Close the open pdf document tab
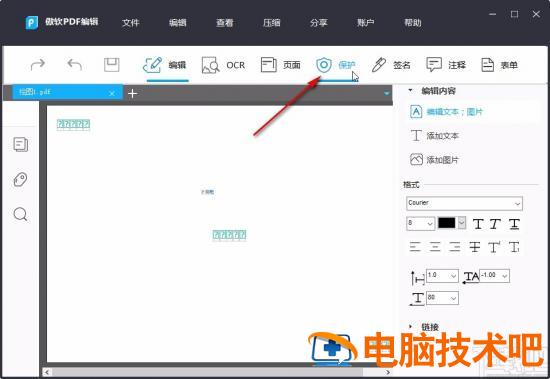 coord(112,93)
